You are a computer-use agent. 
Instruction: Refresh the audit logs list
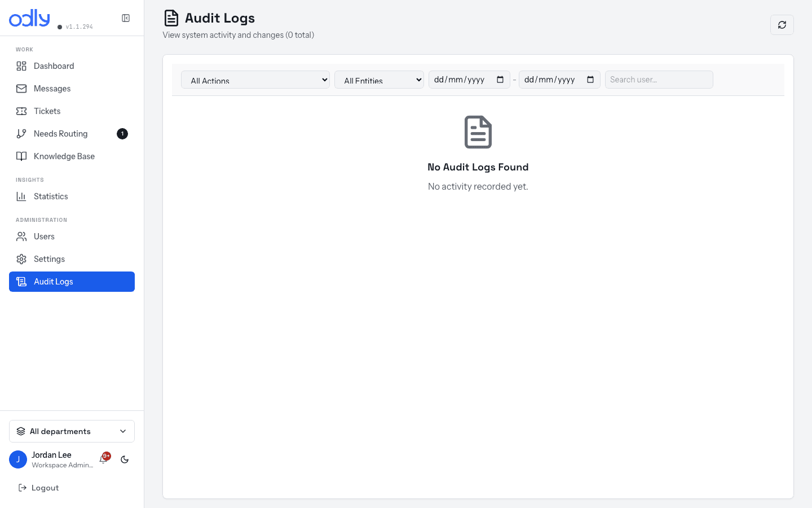click(x=782, y=25)
